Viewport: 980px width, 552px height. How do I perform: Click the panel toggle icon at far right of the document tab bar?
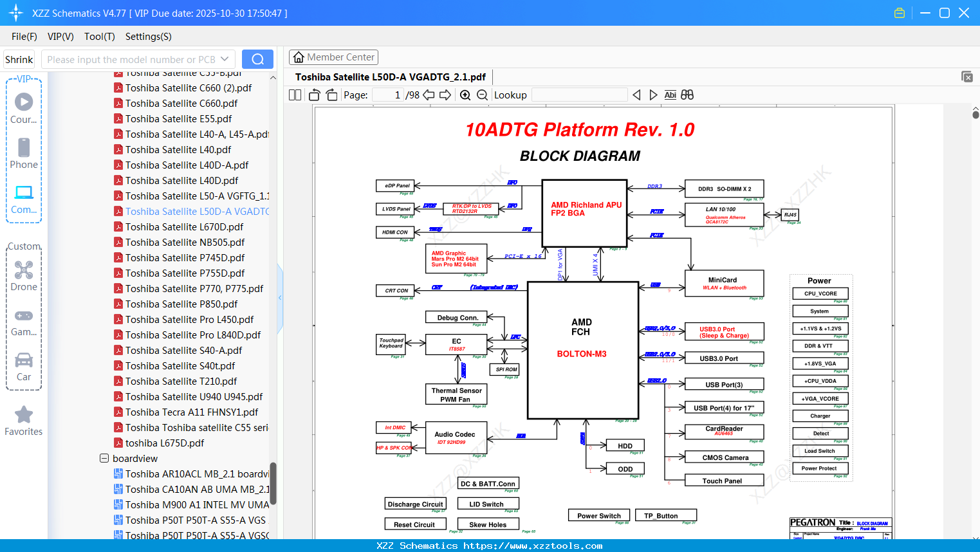coord(967,77)
